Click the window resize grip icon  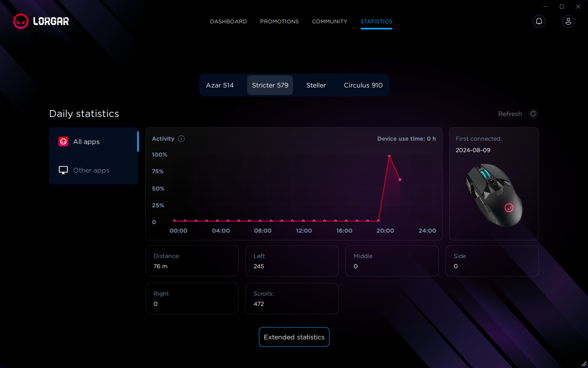[584, 364]
